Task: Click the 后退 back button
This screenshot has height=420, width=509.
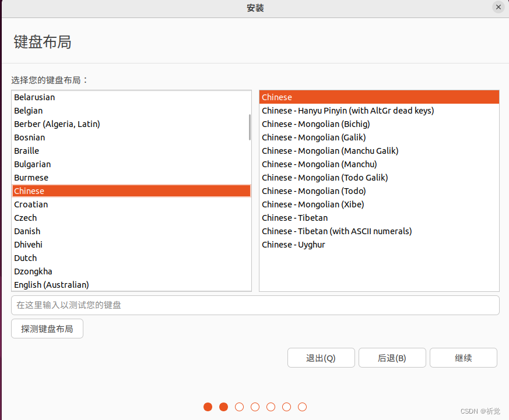Action: pos(392,357)
